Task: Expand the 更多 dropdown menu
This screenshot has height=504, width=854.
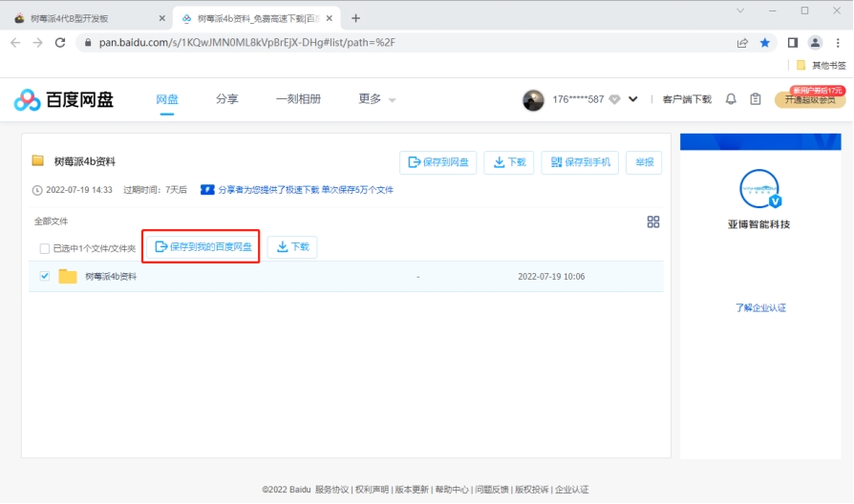Action: 376,99
